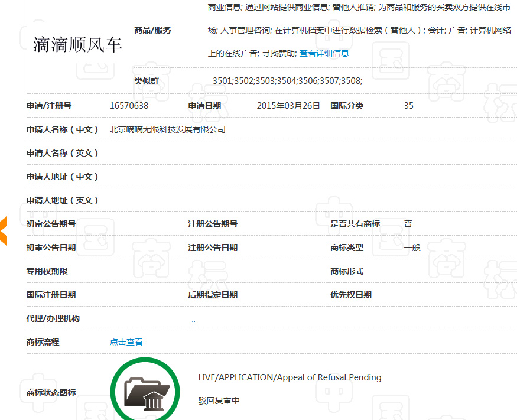Open the 滴滴顺风车 trademark image
The image size is (517, 420).
click(77, 45)
